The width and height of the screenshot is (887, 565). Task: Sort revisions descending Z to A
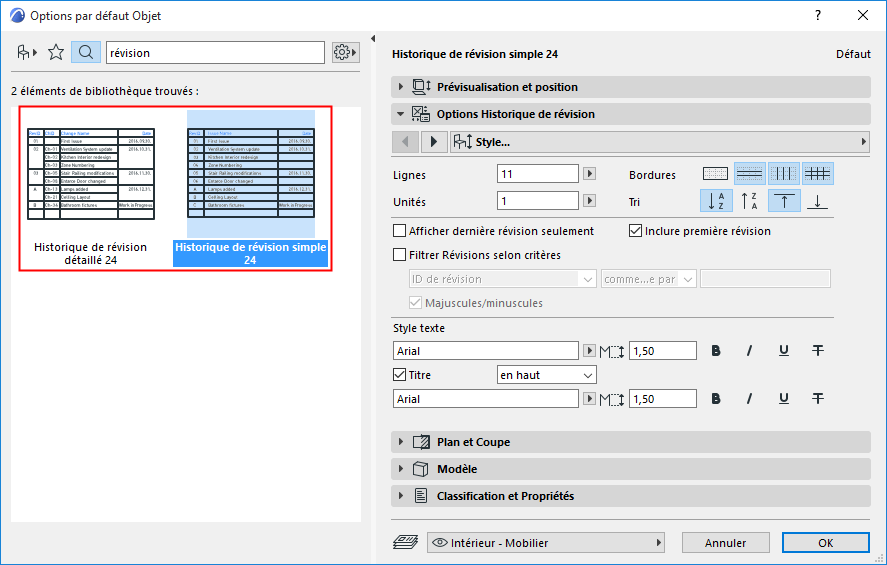pos(750,201)
